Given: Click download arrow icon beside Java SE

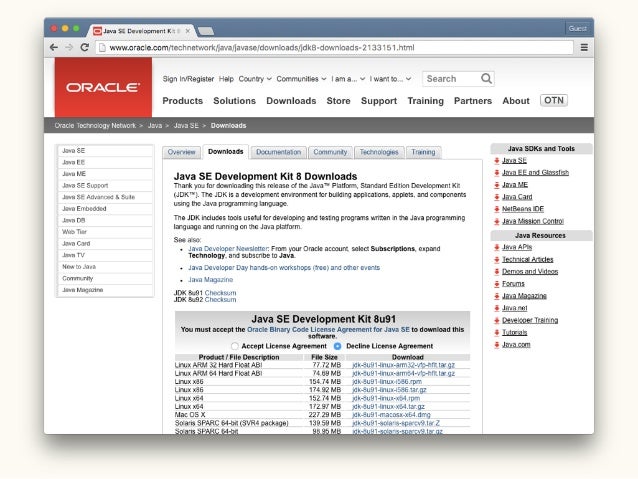Looking at the screenshot, I should [496, 161].
